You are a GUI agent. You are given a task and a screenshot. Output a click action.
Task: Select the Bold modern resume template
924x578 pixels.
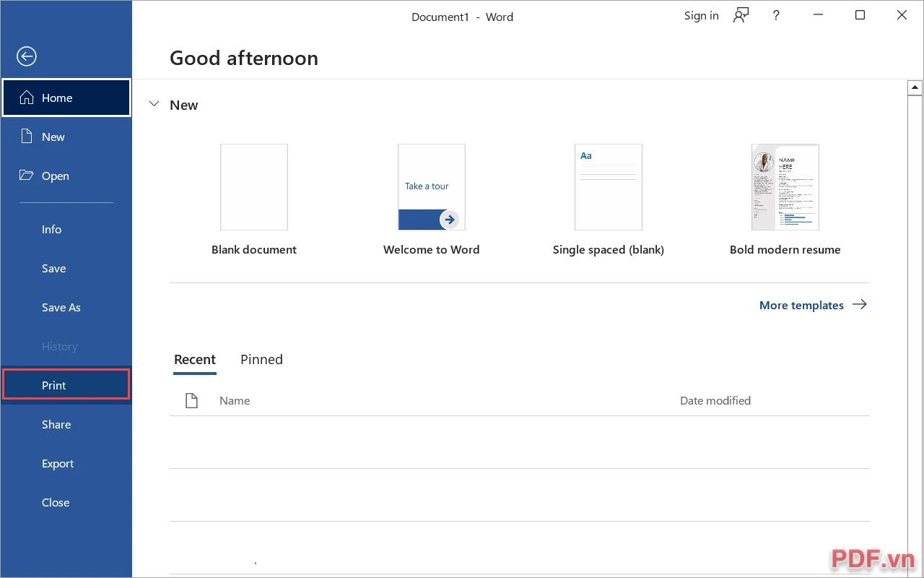(x=785, y=200)
